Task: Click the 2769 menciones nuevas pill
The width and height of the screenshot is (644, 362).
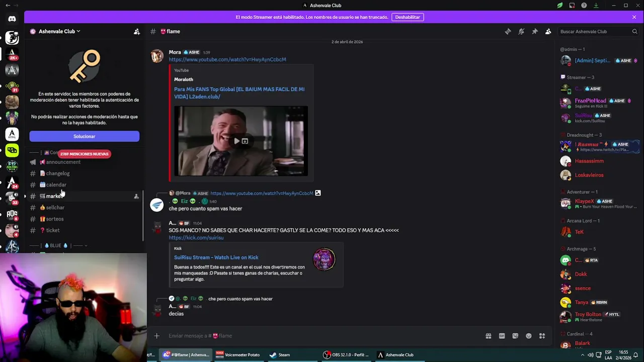Action: 84,154
